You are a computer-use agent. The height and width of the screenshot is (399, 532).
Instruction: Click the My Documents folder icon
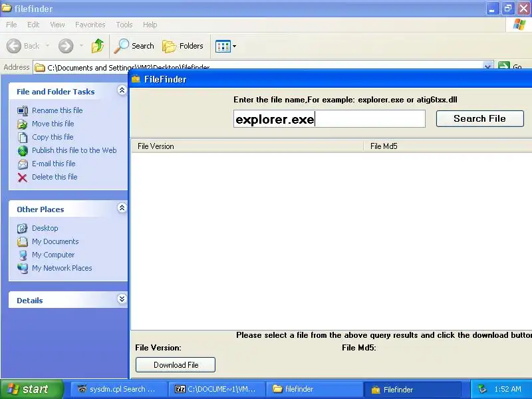[23, 241]
